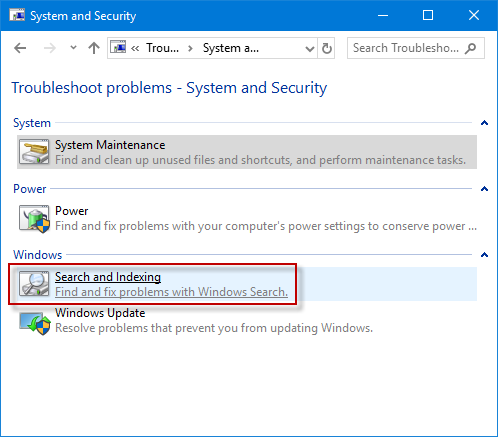The image size is (498, 437).
Task: Click the double chevron in the address bar
Action: (x=135, y=49)
